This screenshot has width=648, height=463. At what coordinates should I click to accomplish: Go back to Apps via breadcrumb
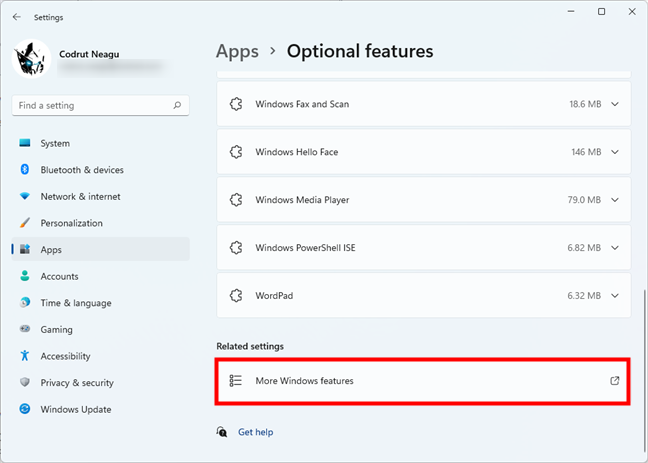[237, 51]
